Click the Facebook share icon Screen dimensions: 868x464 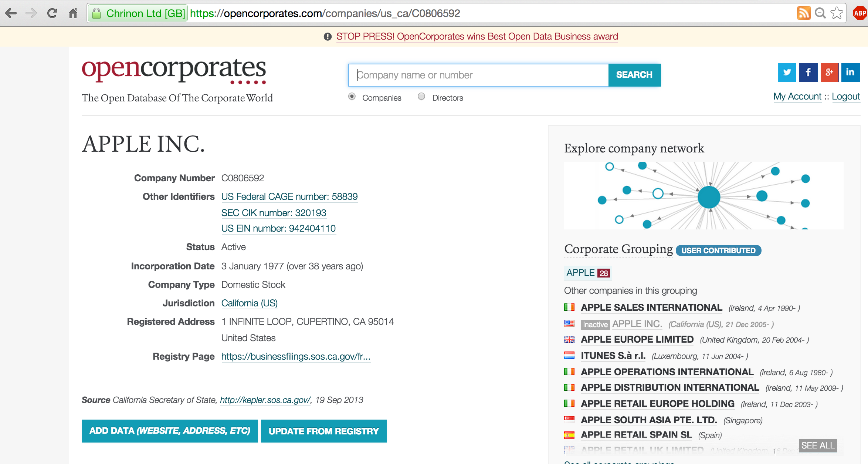808,73
